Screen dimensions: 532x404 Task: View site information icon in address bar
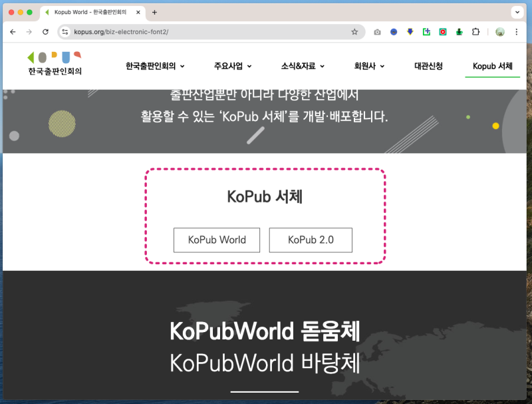click(65, 32)
